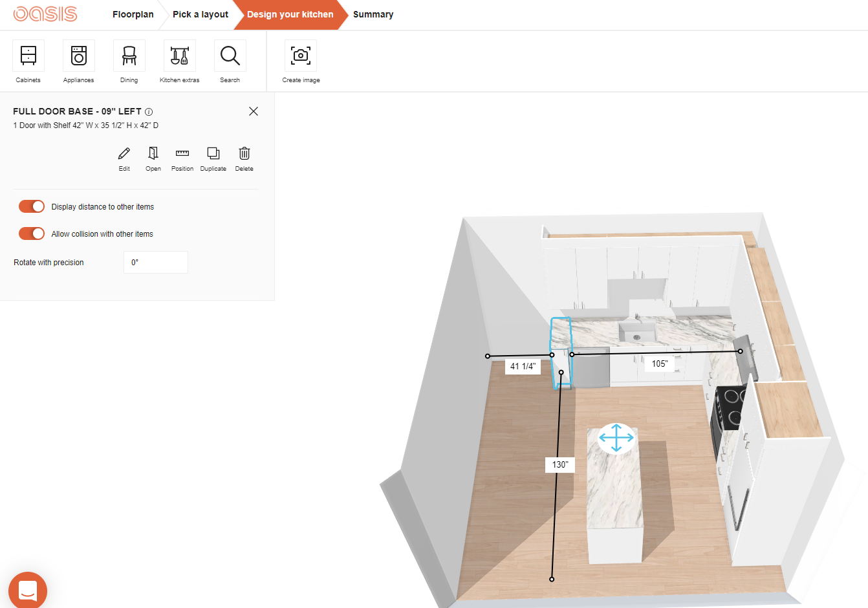The width and height of the screenshot is (868, 608).
Task: Open the cabinet door with Open icon
Action: [x=153, y=153]
